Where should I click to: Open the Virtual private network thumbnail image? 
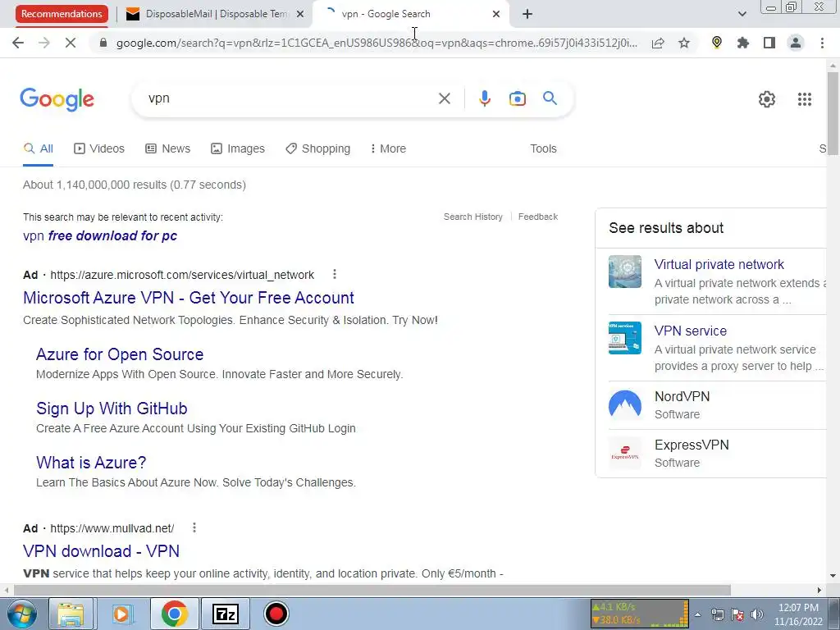pyautogui.click(x=624, y=272)
